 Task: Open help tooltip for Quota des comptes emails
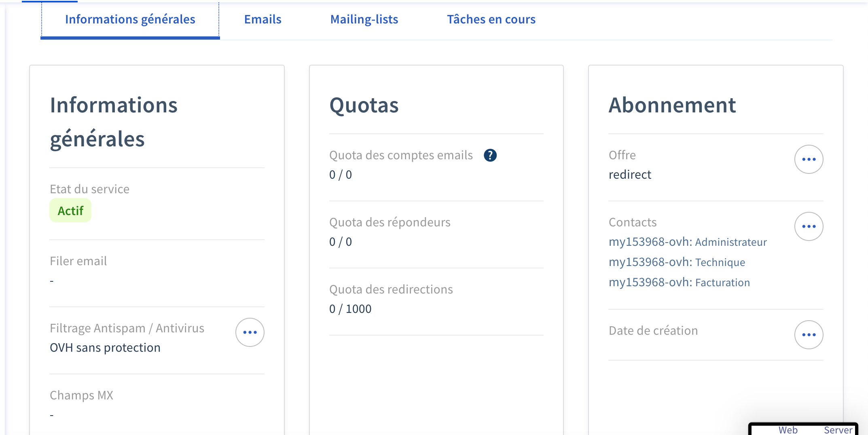click(x=490, y=155)
